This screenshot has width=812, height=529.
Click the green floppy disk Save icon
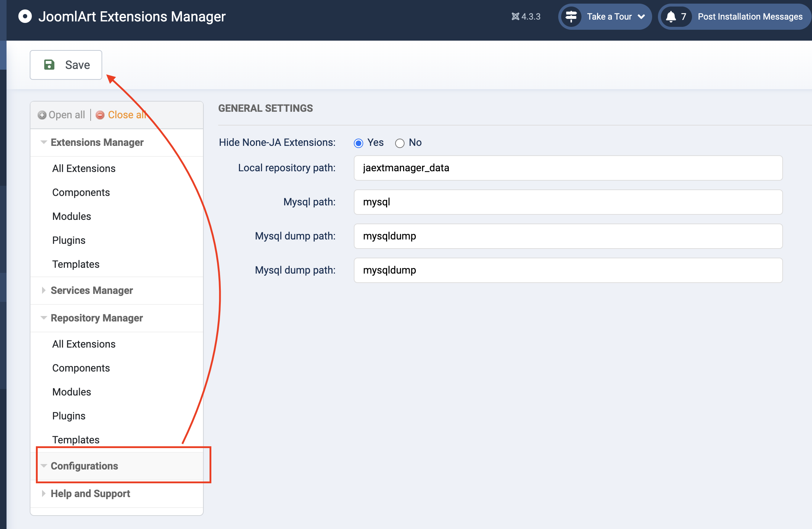49,65
